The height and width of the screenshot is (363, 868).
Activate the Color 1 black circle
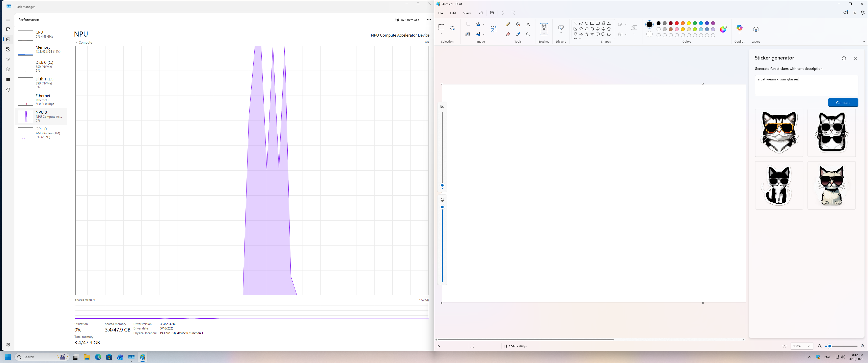point(649,25)
